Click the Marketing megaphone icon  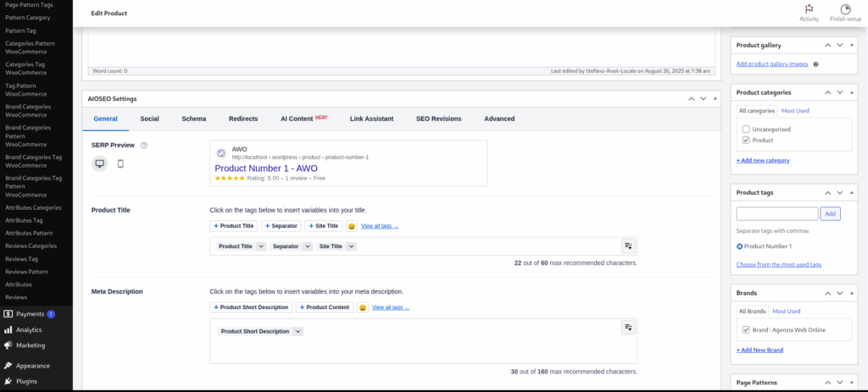pos(8,345)
